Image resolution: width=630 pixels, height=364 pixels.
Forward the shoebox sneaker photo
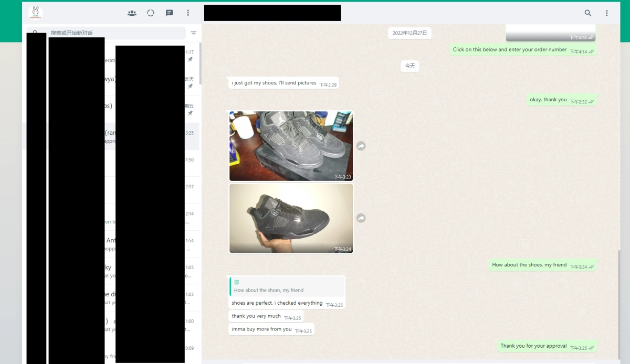pyautogui.click(x=361, y=146)
